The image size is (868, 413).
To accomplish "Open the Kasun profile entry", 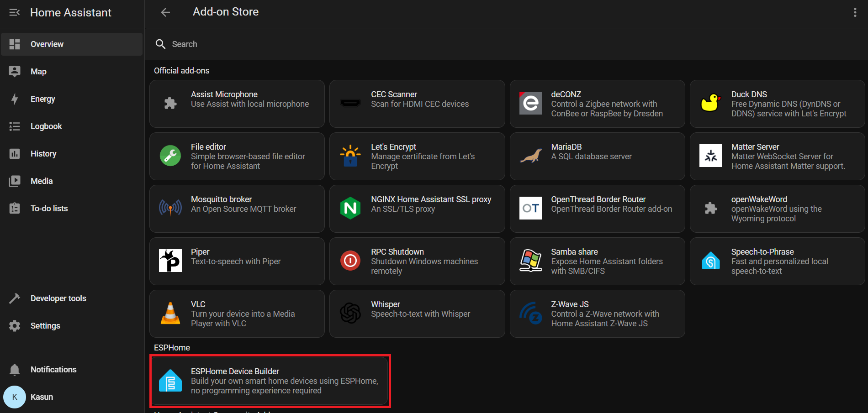I will coord(72,397).
